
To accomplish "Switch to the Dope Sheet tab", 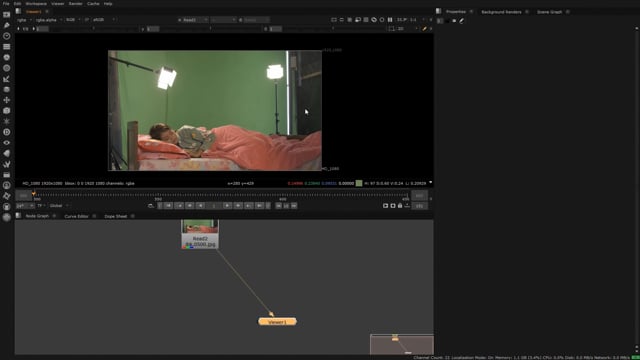I will pyautogui.click(x=116, y=216).
